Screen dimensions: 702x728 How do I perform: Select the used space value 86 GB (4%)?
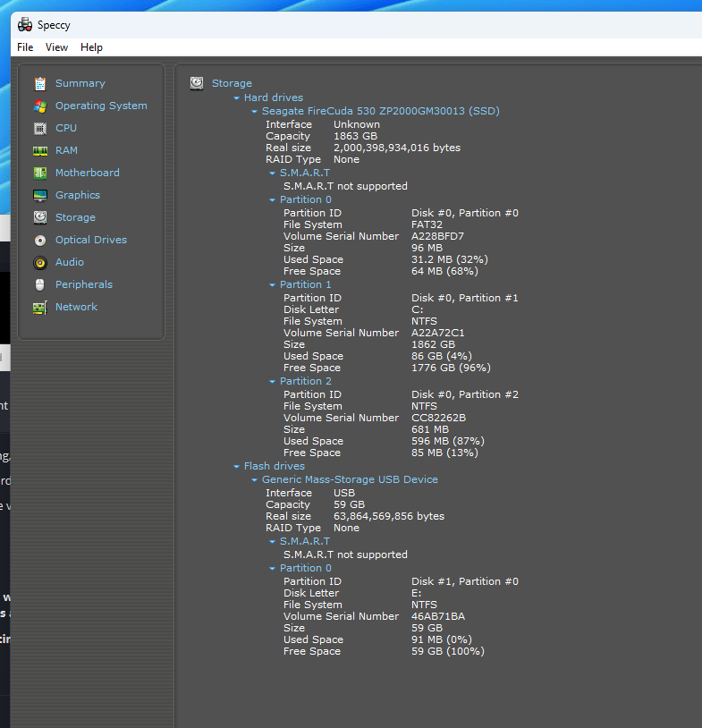point(442,356)
